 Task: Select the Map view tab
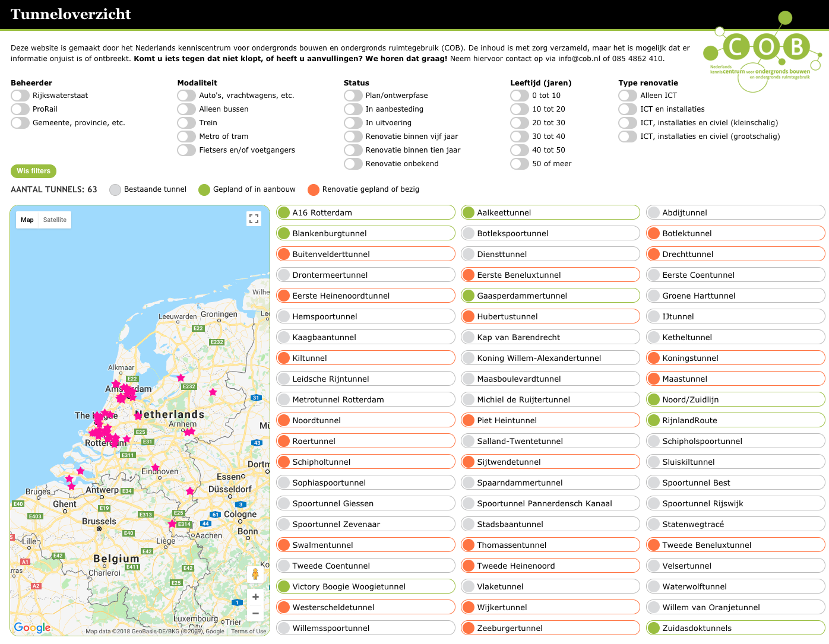[x=27, y=220]
